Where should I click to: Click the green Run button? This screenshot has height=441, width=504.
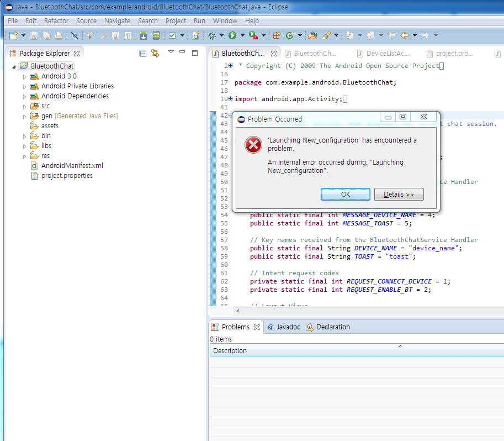point(232,35)
